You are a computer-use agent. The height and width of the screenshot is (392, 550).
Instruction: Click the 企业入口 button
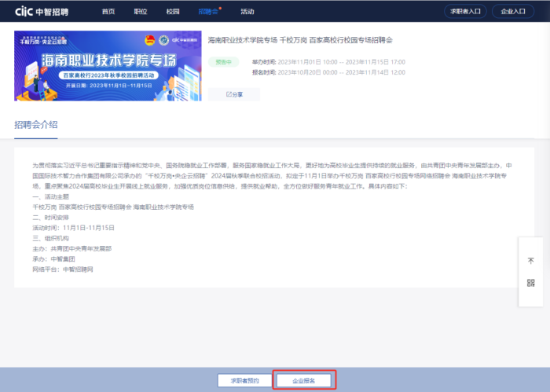pos(512,11)
